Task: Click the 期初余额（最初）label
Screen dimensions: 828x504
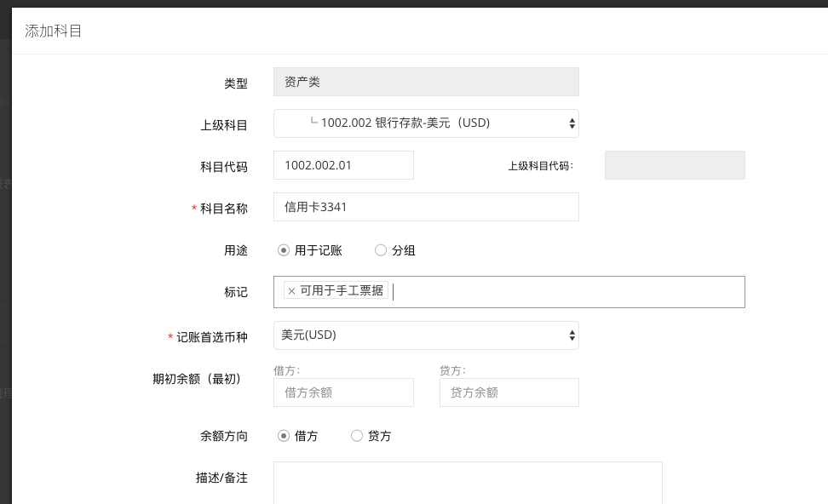Action: [x=197, y=379]
